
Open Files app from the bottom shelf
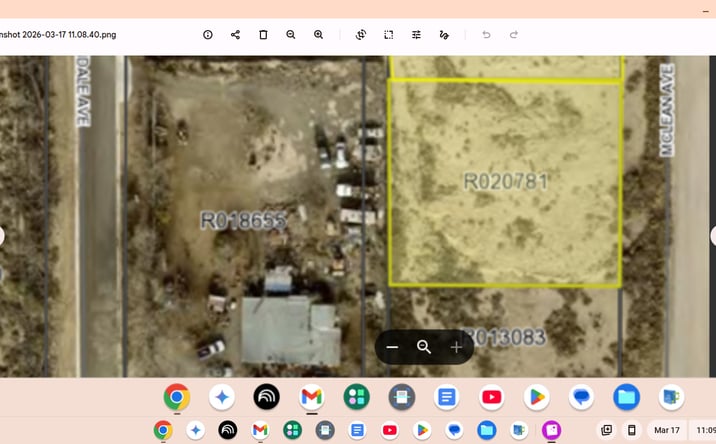click(487, 430)
